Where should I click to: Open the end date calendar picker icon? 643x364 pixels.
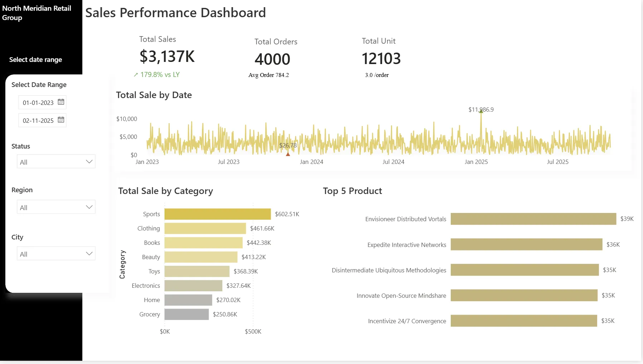pos(61,120)
